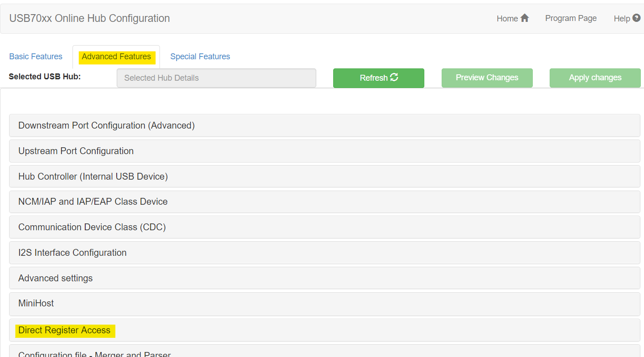
Task: Select the Advanced Features tab
Action: click(116, 57)
